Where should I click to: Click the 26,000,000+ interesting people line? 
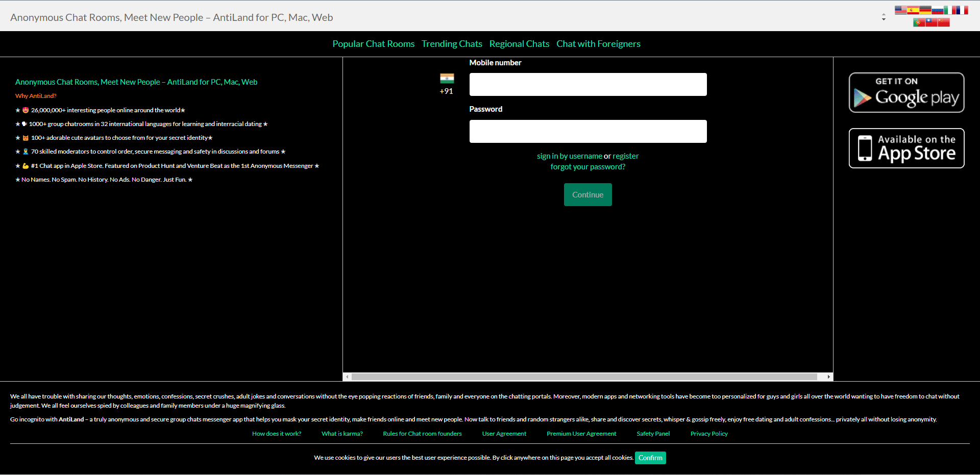(100, 110)
